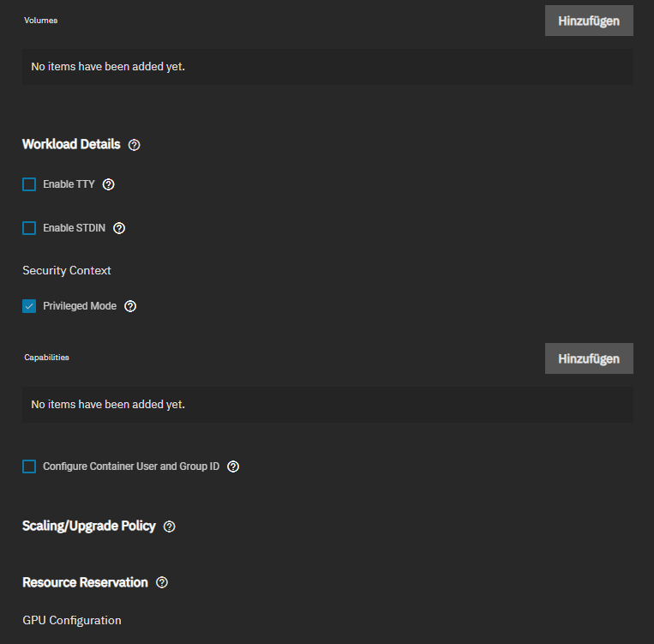654x644 pixels.
Task: Add a volume with the Volumes Hinzufügen button
Action: click(x=589, y=21)
